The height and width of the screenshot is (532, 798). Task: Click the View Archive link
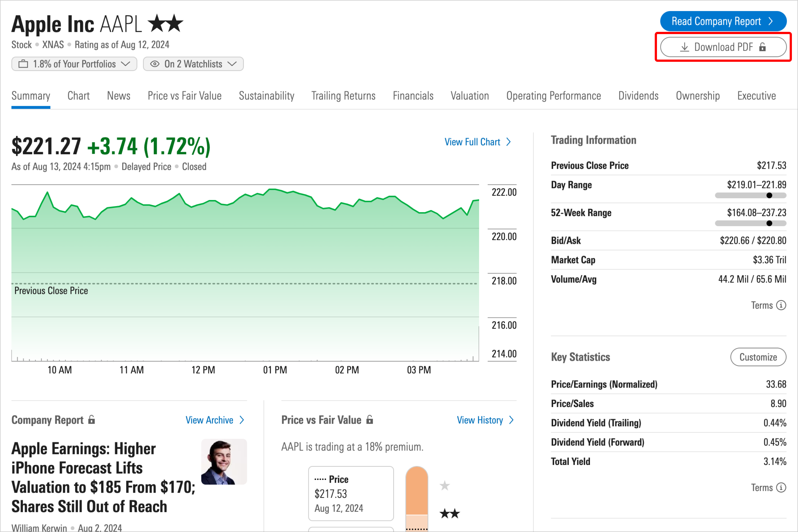[x=215, y=420]
